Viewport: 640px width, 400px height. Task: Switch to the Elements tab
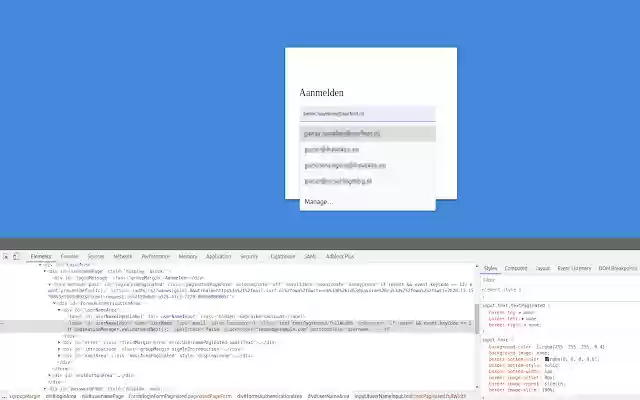41,257
